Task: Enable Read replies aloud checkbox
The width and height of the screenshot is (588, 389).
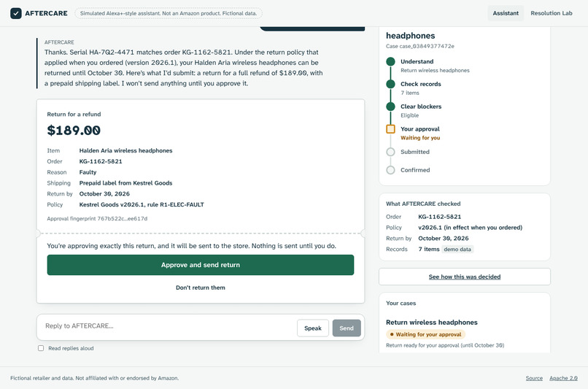Action: [x=41, y=348]
